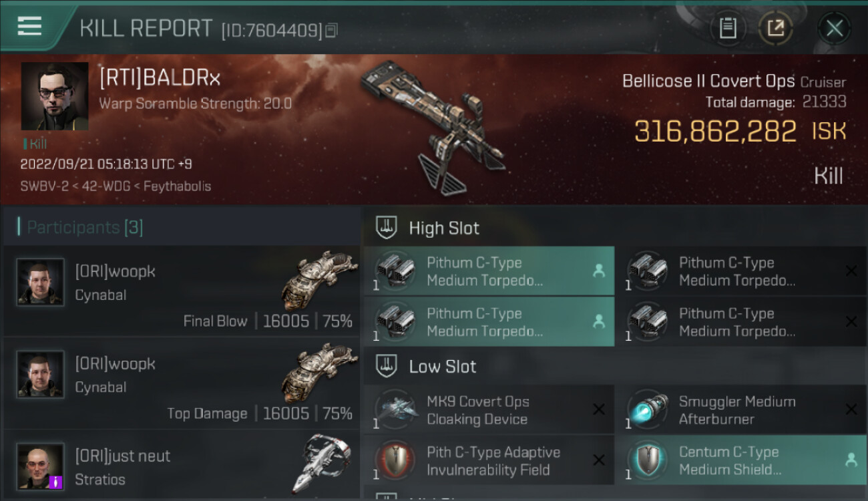Close the kill report window
868x501 pixels.
834,29
